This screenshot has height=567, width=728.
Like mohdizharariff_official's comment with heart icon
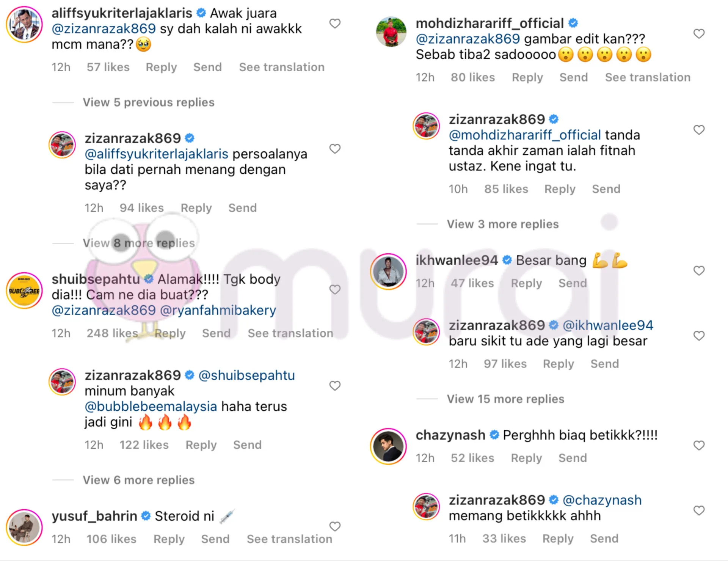[699, 34]
